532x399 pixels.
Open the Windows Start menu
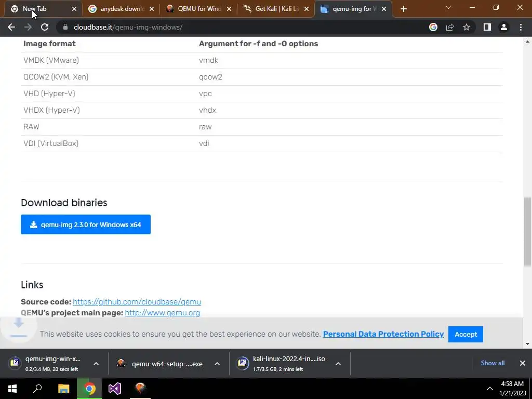pos(12,389)
